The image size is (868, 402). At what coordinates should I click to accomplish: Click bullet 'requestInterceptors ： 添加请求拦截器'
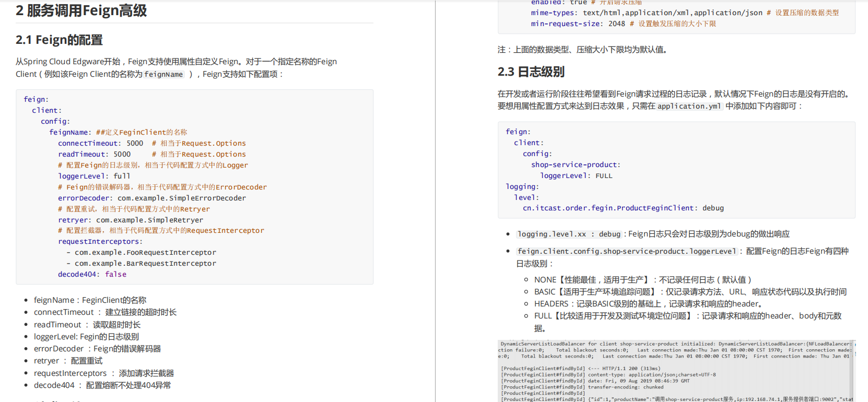coord(104,373)
